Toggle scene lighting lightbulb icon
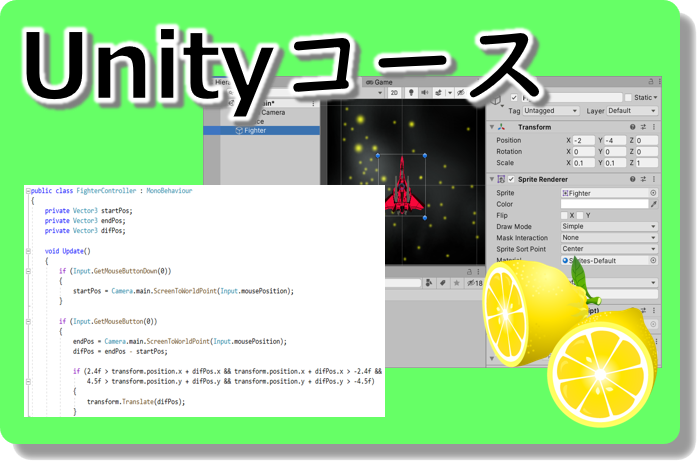The image size is (697, 461). (411, 92)
